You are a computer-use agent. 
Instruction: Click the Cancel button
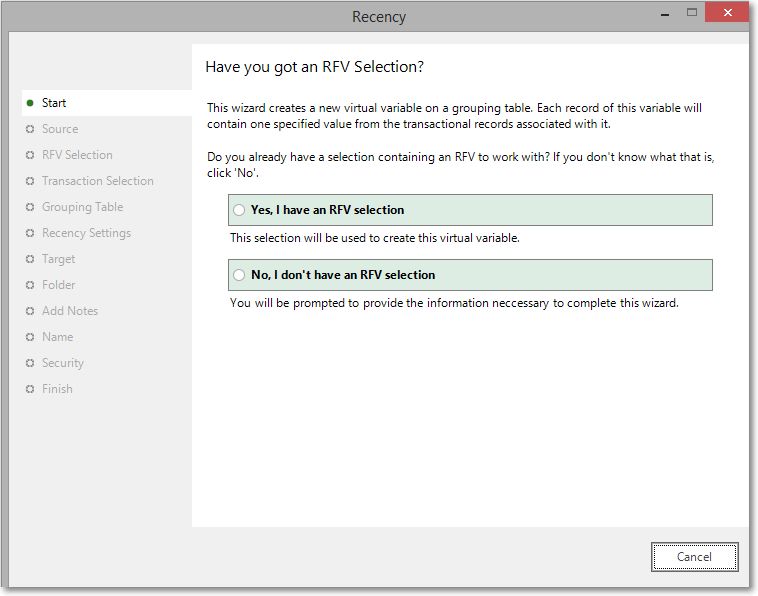(x=694, y=557)
